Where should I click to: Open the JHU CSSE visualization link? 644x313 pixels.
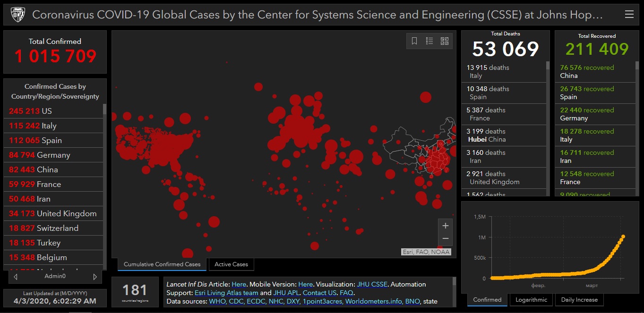tap(372, 284)
